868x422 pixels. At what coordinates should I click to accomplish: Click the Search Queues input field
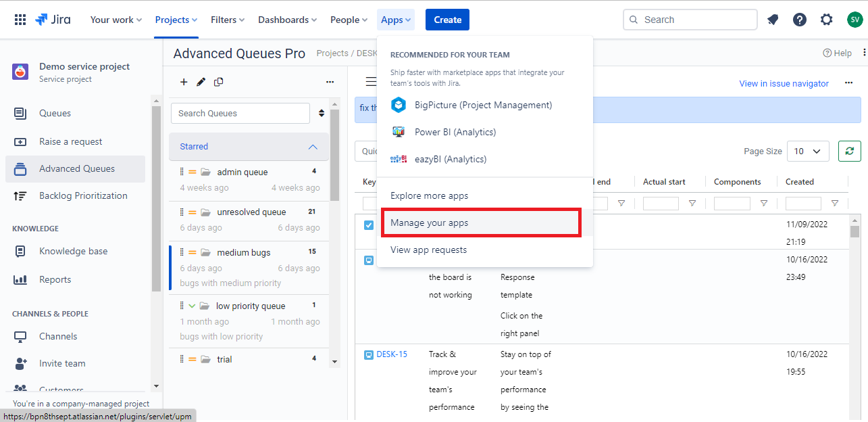point(240,113)
